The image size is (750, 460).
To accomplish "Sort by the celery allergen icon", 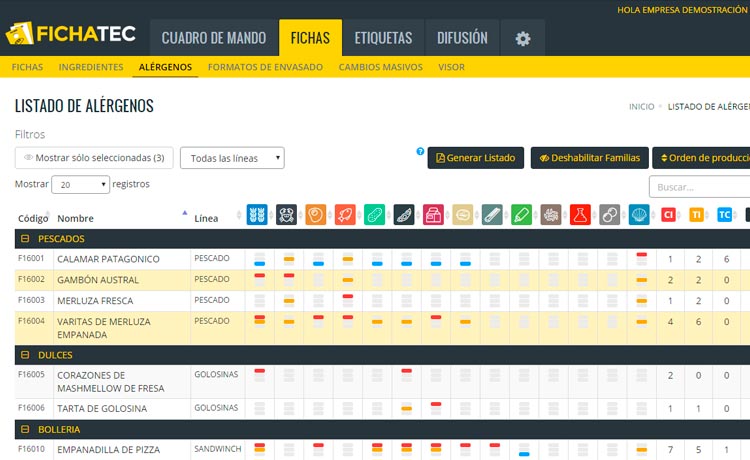I will point(492,215).
